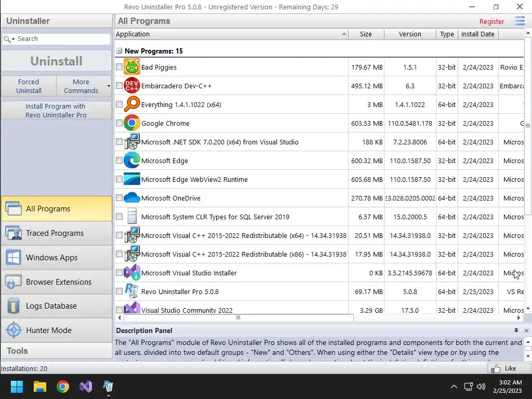Viewport: 532px width, 399px height.
Task: Click the horizontal scroll-right arrow
Action: tap(519, 317)
